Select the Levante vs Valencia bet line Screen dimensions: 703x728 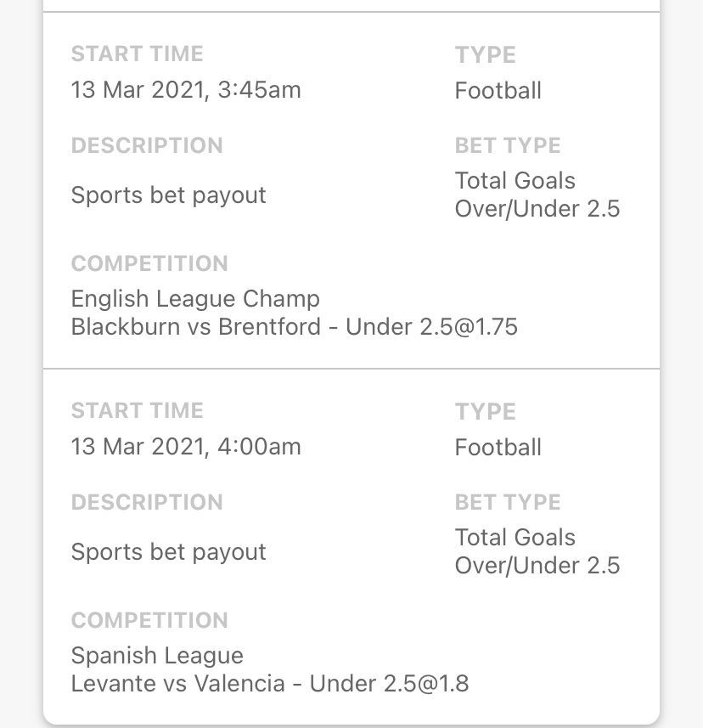pyautogui.click(x=270, y=684)
